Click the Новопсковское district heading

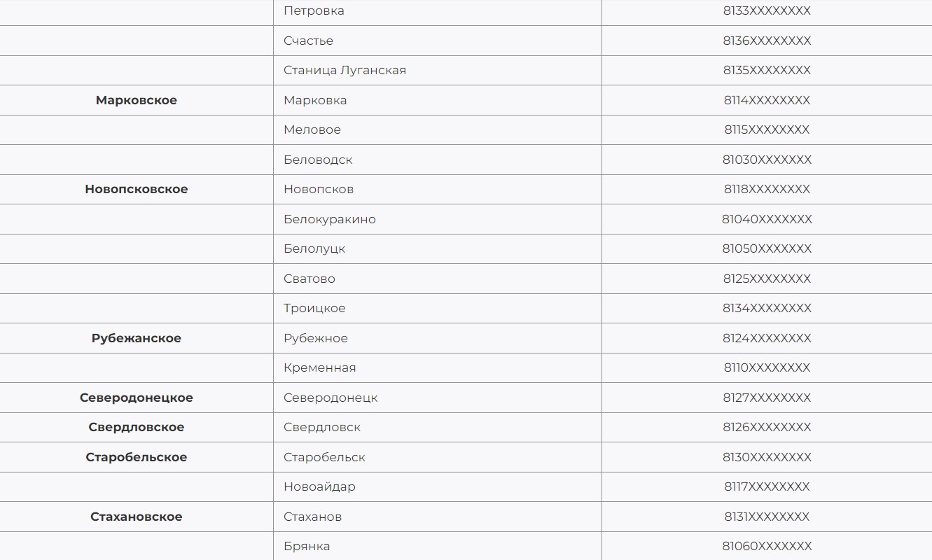point(137,189)
